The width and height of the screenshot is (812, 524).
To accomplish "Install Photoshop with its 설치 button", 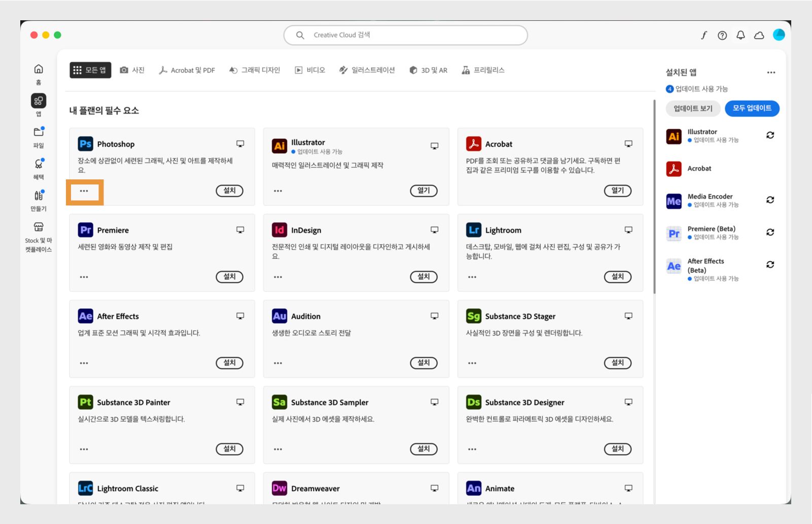I will click(x=230, y=191).
